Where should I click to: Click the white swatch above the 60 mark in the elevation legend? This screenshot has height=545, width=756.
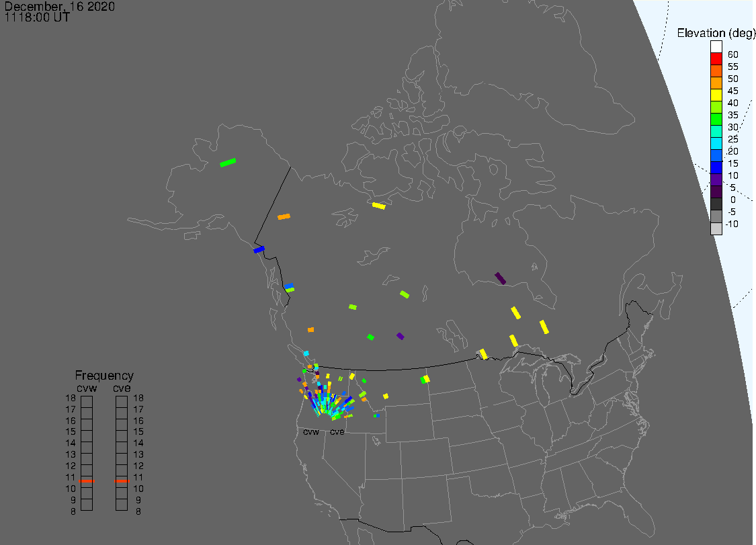pos(716,46)
